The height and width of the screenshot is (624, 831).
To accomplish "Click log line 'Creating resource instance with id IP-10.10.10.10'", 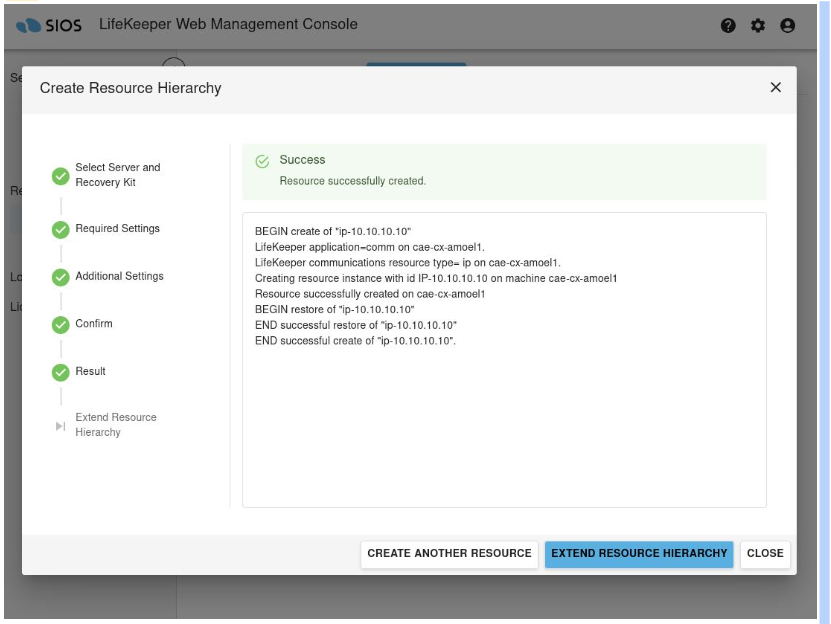I will tap(436, 278).
